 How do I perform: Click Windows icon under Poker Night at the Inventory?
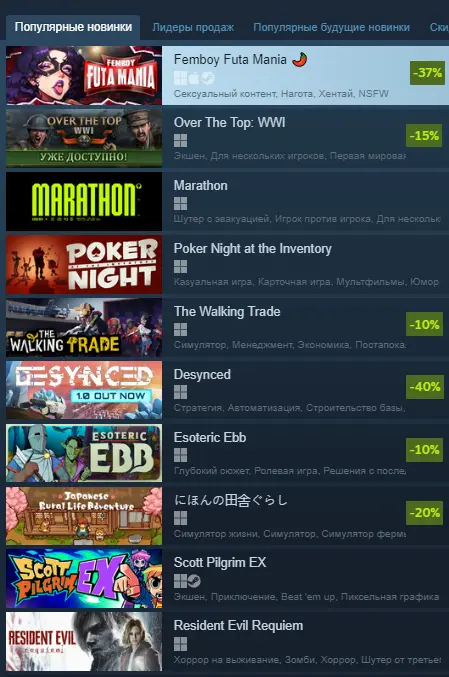[x=180, y=266]
